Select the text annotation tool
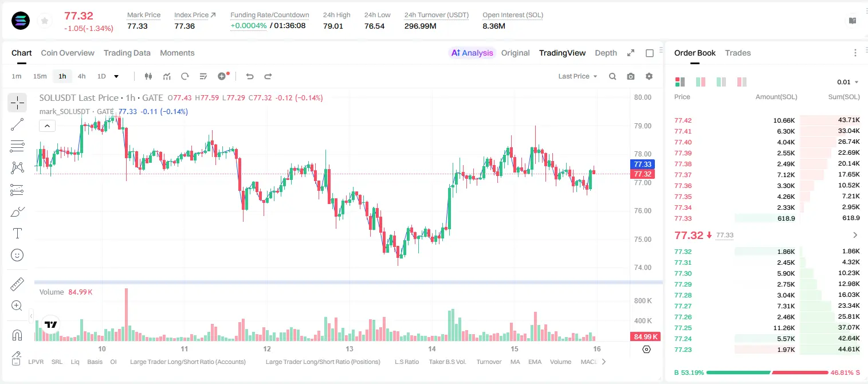This screenshot has height=384, width=868. [17, 233]
